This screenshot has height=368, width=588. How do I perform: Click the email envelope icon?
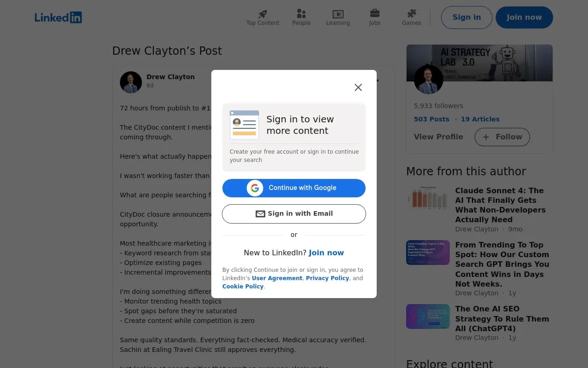[x=260, y=213]
